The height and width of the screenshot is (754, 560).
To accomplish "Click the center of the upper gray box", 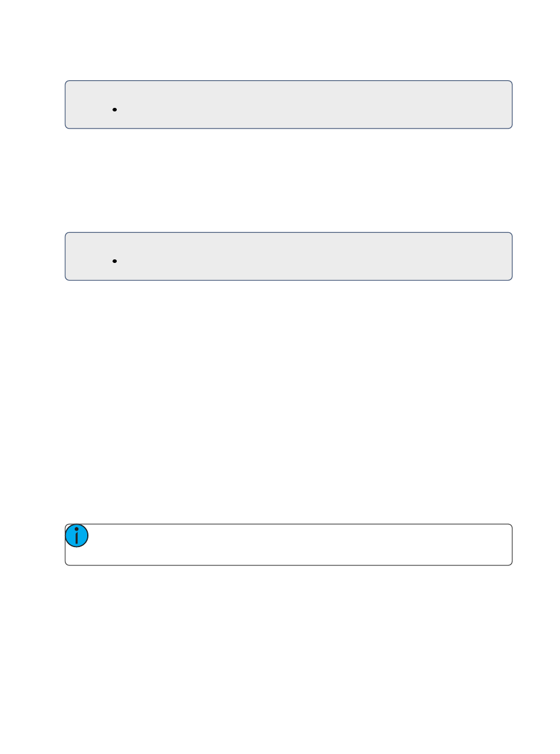I will [289, 104].
